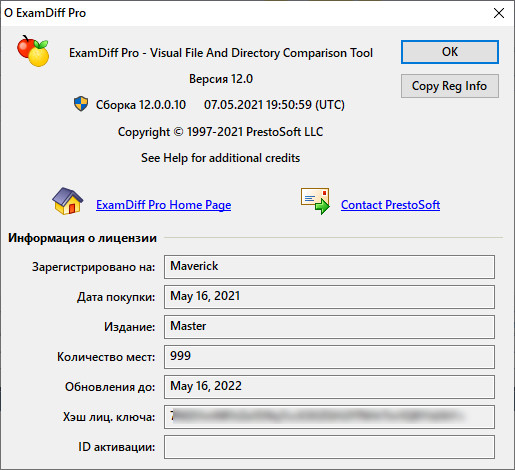
Task: Click the Copyright 1997-2021 PrestoSoft LLC text
Action: pyautogui.click(x=220, y=132)
